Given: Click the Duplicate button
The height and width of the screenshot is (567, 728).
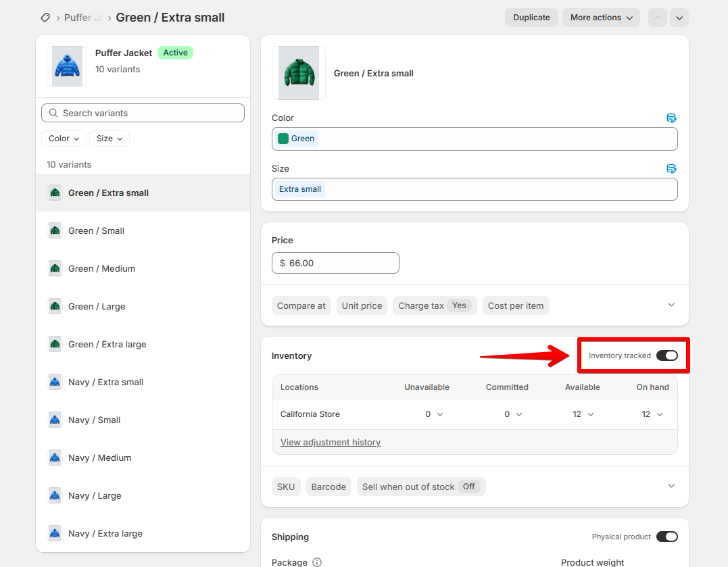Looking at the screenshot, I should point(531,18).
